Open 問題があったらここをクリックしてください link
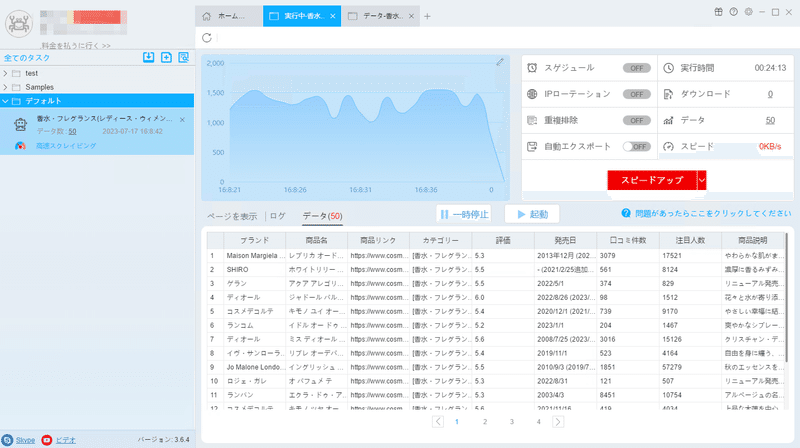This screenshot has height=448, width=800. 713,213
